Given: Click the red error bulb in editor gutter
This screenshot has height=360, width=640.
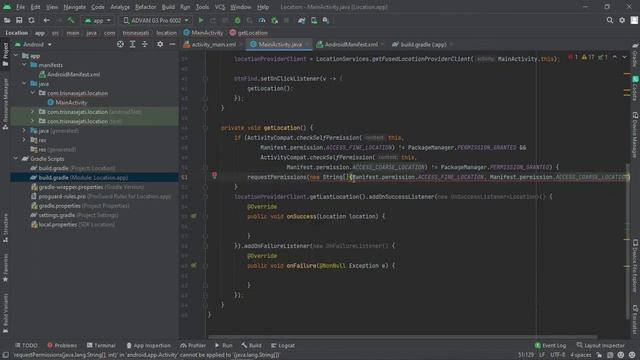Looking at the screenshot, I should [214, 175].
